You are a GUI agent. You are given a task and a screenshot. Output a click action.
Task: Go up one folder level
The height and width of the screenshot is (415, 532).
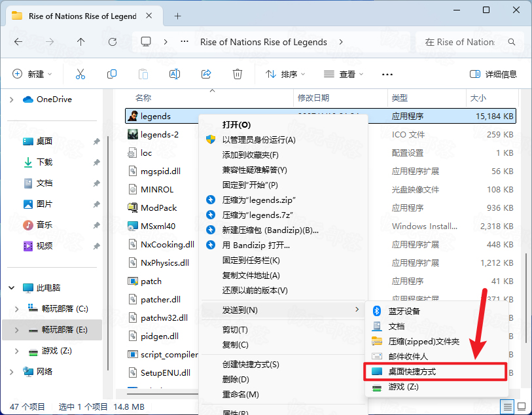tap(80, 42)
